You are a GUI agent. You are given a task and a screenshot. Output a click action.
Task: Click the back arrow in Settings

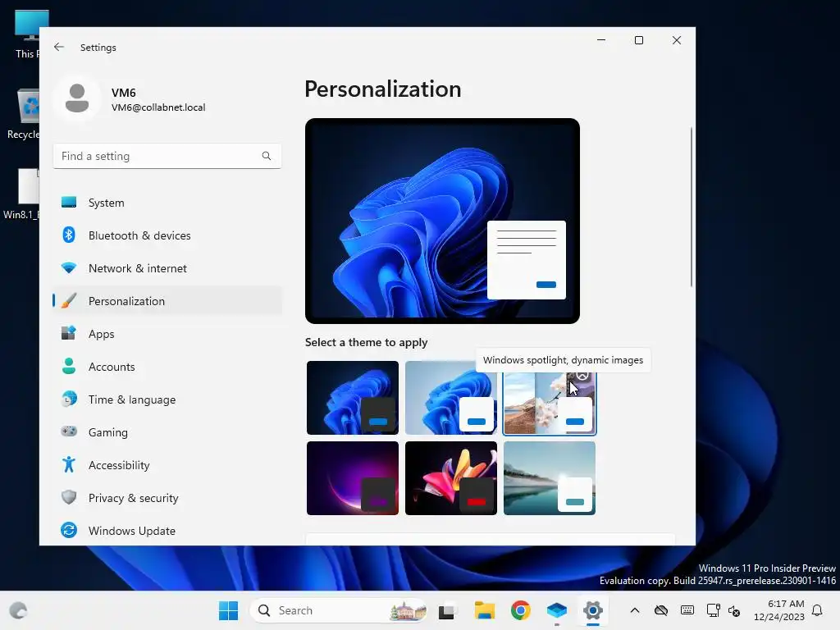click(59, 47)
